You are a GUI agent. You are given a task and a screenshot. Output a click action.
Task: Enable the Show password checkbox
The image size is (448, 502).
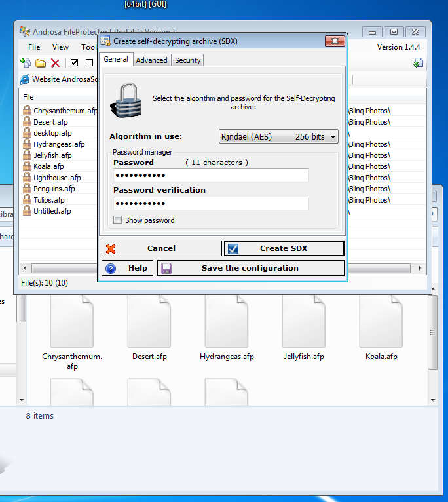[117, 220]
